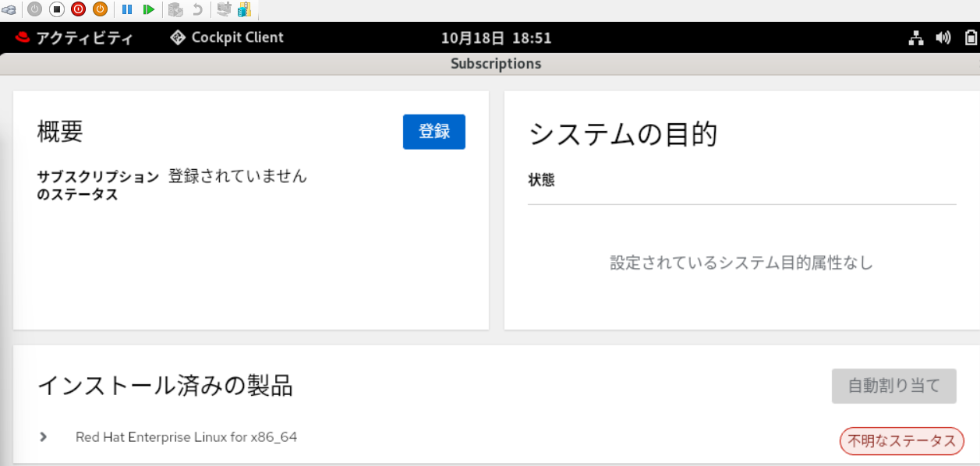Click the red shutdown VM button
This screenshot has width=980, height=466.
(78, 10)
